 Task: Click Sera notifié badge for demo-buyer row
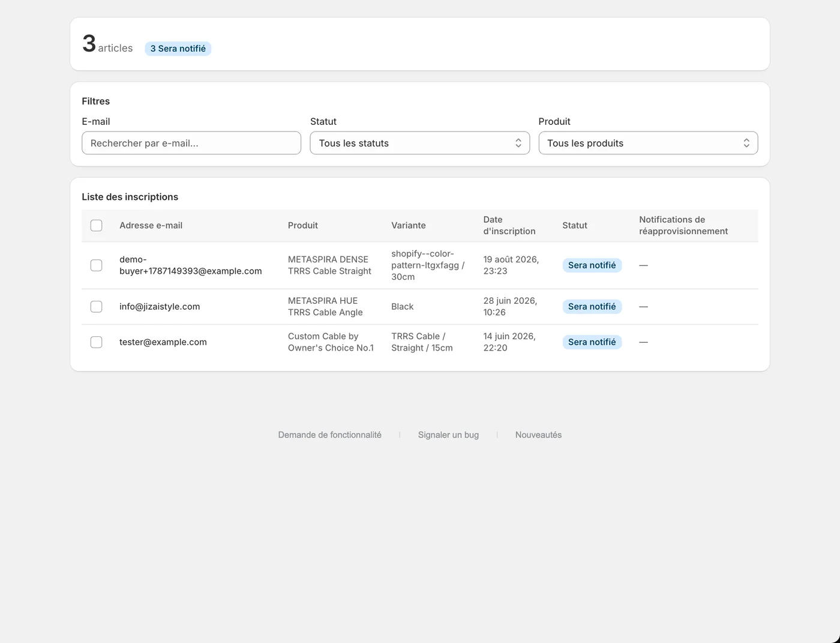pyautogui.click(x=592, y=265)
